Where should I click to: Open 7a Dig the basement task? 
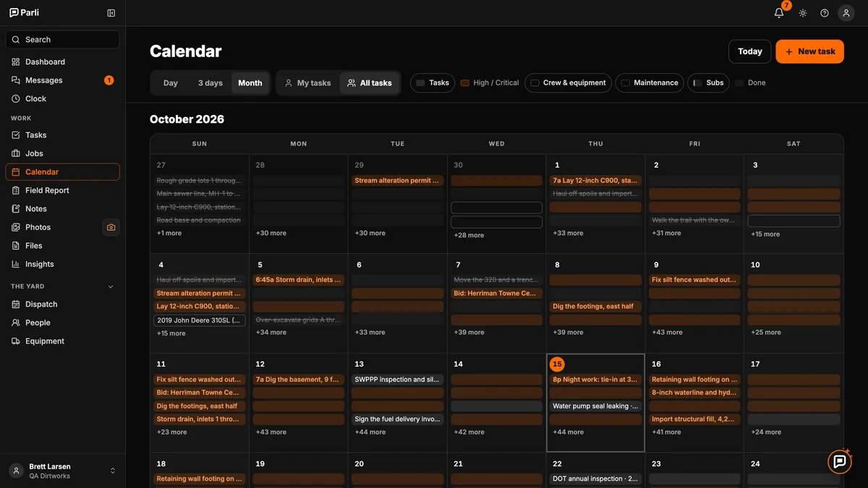(x=299, y=380)
